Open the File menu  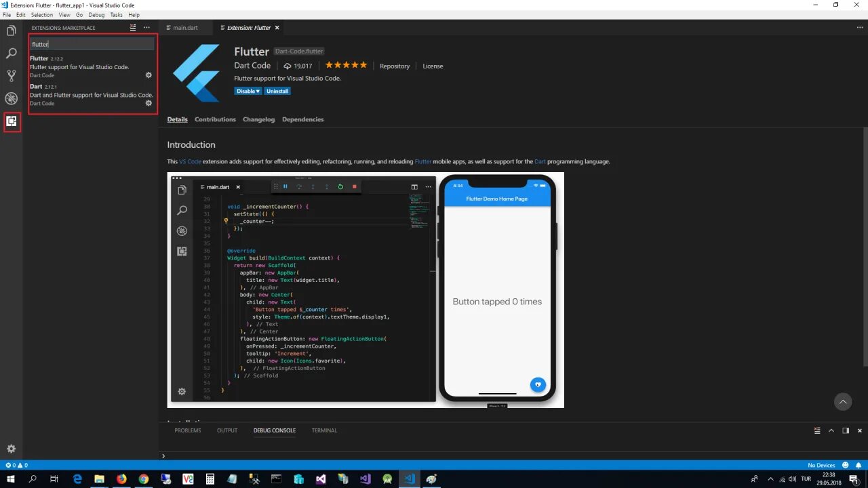point(7,14)
